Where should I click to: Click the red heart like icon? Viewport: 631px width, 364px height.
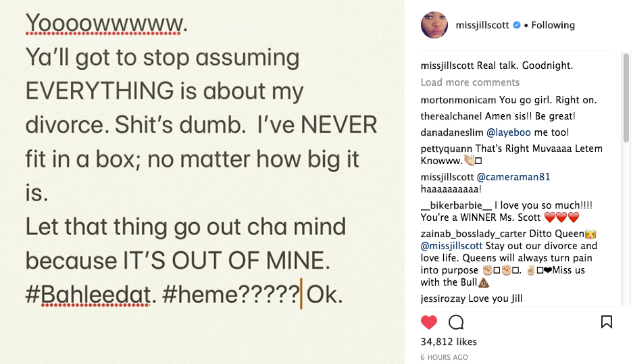tap(429, 321)
